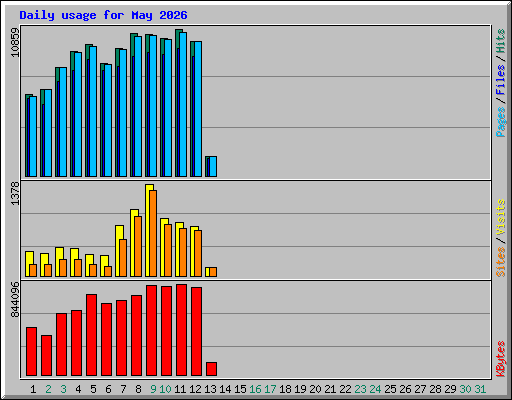The image size is (512, 400).
Task: Click day 28 on the x-axis
Action: [435, 389]
